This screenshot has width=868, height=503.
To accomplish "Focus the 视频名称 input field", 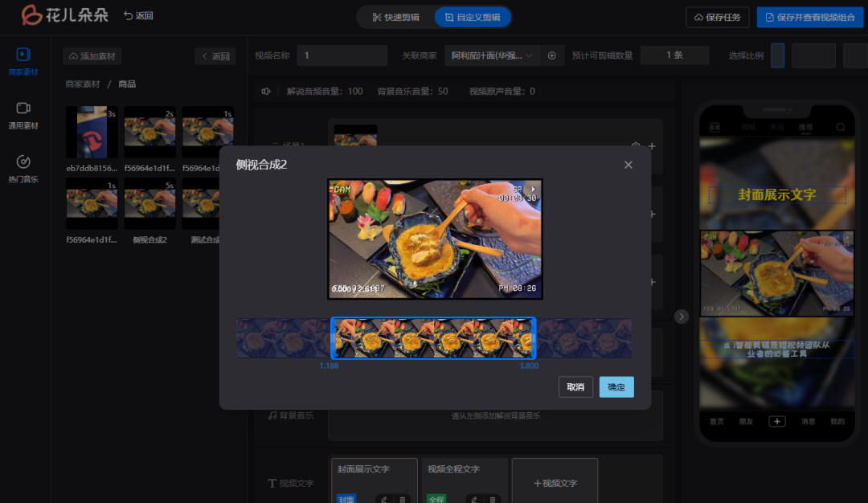I will [342, 55].
